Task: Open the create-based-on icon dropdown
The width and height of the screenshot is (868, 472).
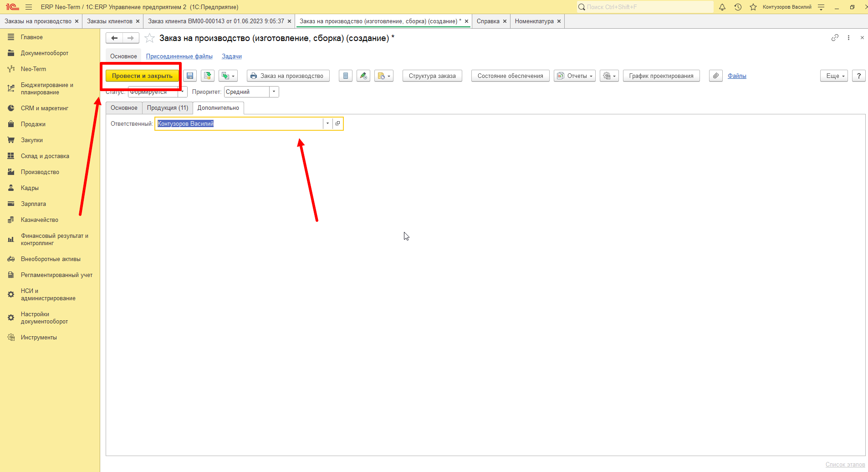Action: tap(228, 76)
